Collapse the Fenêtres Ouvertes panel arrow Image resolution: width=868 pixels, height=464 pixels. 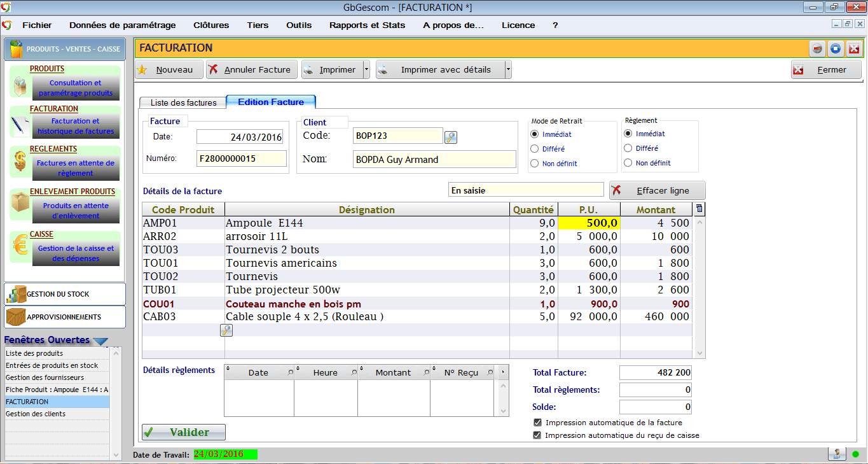coord(100,341)
